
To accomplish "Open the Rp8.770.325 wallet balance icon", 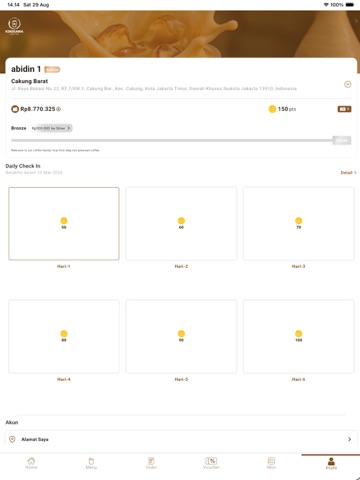I will pyautogui.click(x=15, y=109).
